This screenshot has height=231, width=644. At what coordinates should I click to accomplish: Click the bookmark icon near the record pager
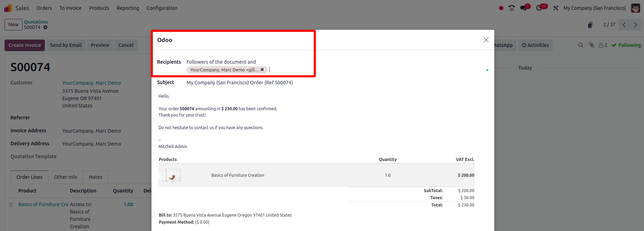[x=590, y=25]
